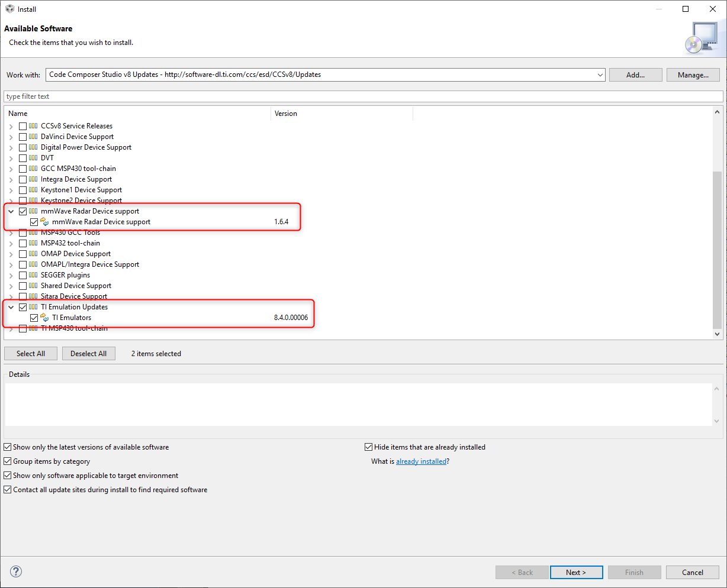
Task: Click the category icon beside Integra Device Support
Action: 33,179
